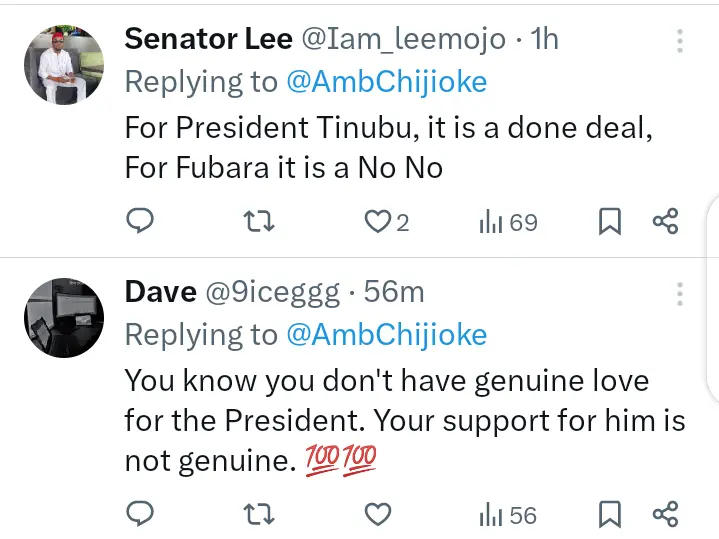
Task: Retweet Dave's tweet
Action: (x=259, y=515)
